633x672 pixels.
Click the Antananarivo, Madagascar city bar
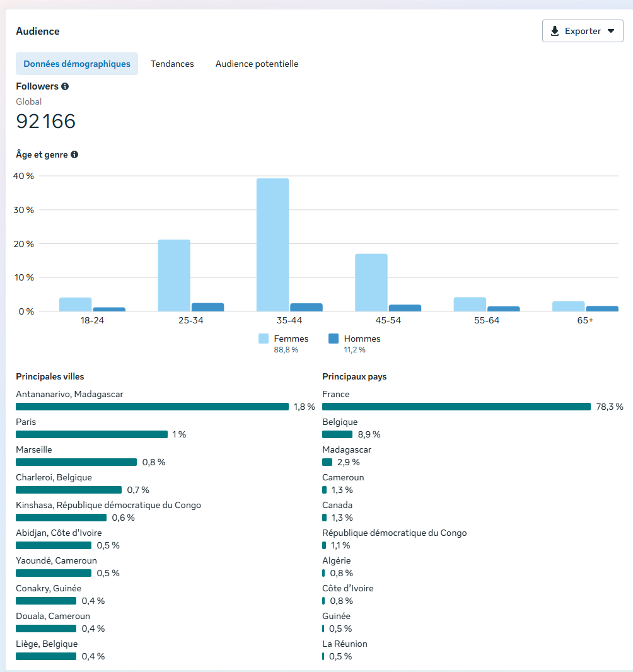(152, 407)
